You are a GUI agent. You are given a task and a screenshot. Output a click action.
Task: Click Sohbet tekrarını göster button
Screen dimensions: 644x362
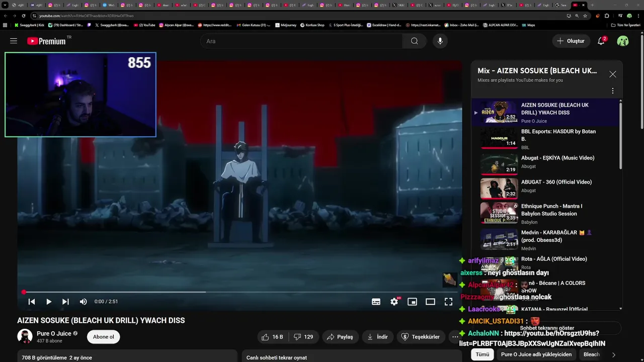547,328
